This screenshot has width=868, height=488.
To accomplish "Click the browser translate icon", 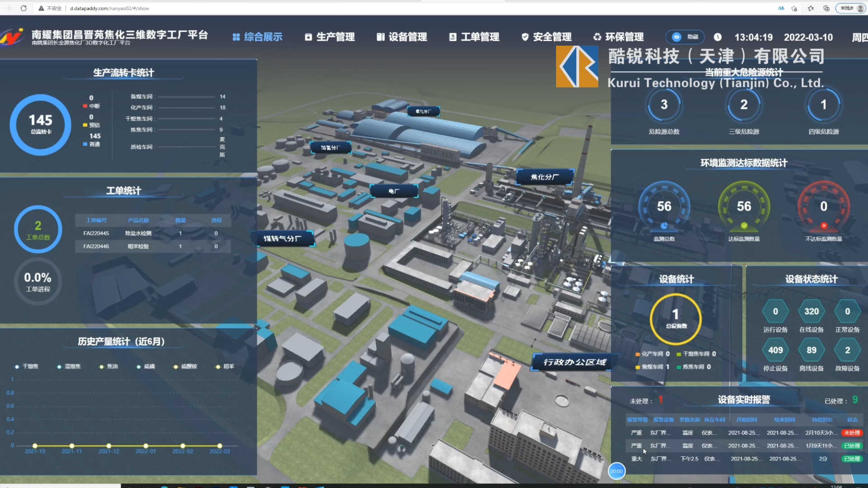I will [781, 8].
